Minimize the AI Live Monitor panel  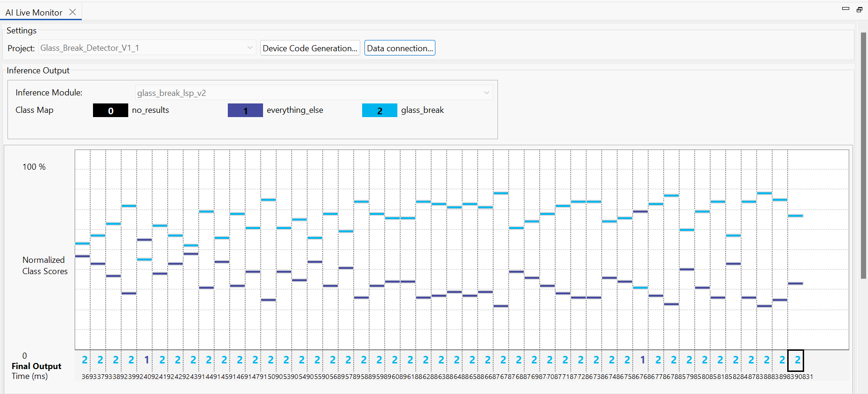[x=845, y=8]
